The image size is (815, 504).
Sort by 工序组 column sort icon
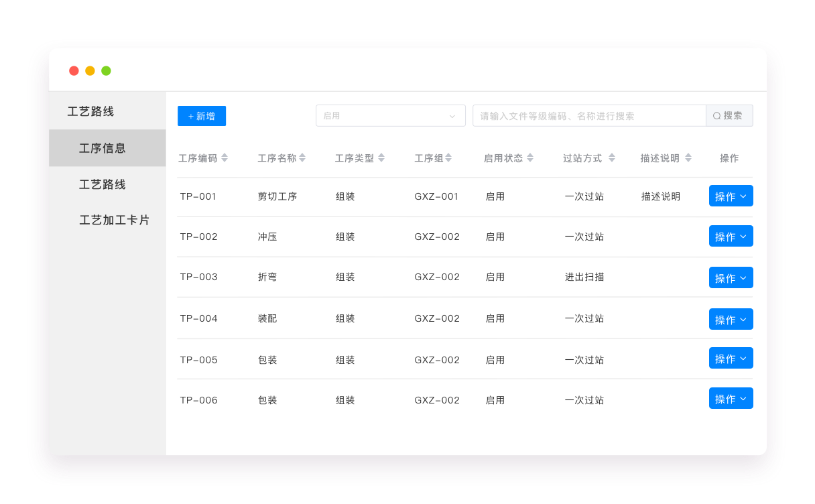[448, 158]
